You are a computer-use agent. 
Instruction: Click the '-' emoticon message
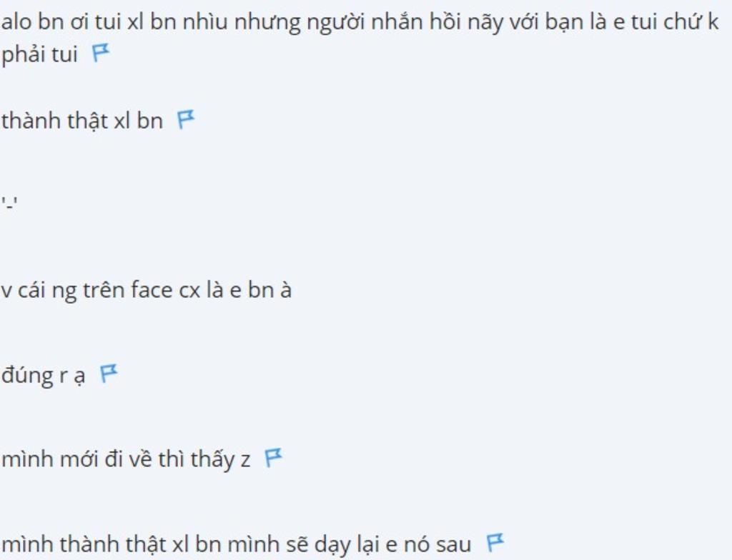(x=9, y=204)
